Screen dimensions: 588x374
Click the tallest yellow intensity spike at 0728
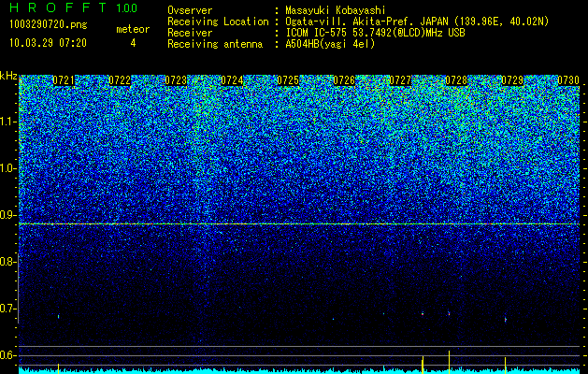click(x=449, y=362)
